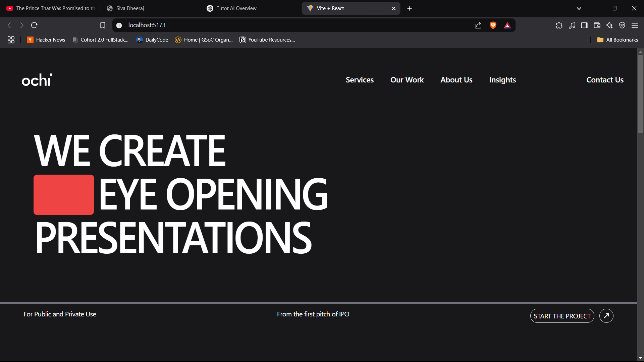The height and width of the screenshot is (362, 644).
Task: Click the Extensions puzzle icon
Action: point(559,25)
